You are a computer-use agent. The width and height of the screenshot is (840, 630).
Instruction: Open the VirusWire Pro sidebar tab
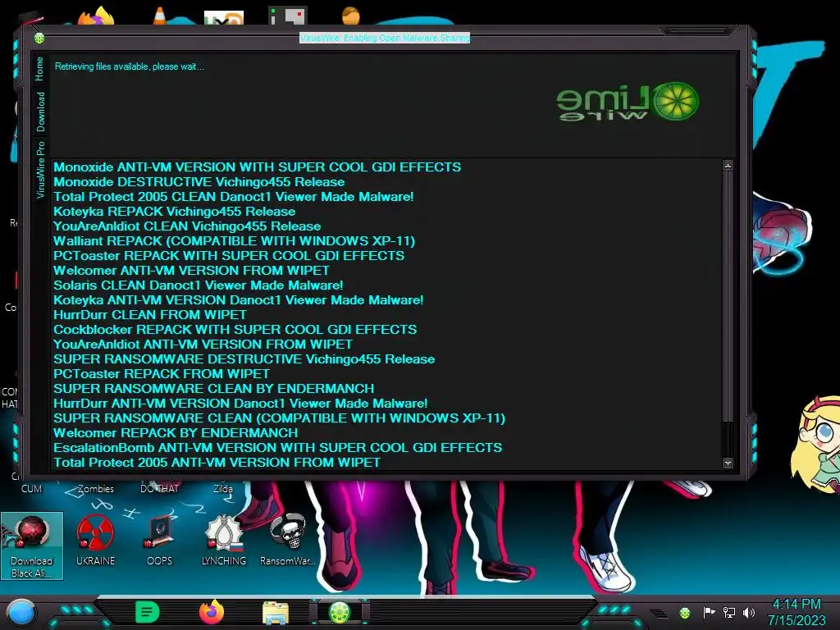tap(41, 170)
